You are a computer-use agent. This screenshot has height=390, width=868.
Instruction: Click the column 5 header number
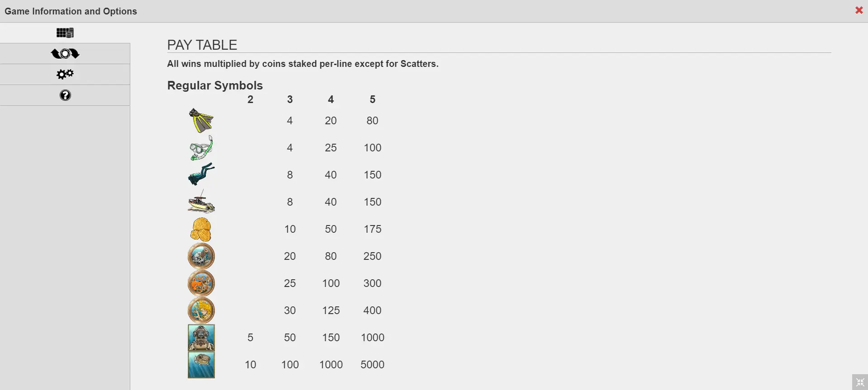(x=372, y=99)
